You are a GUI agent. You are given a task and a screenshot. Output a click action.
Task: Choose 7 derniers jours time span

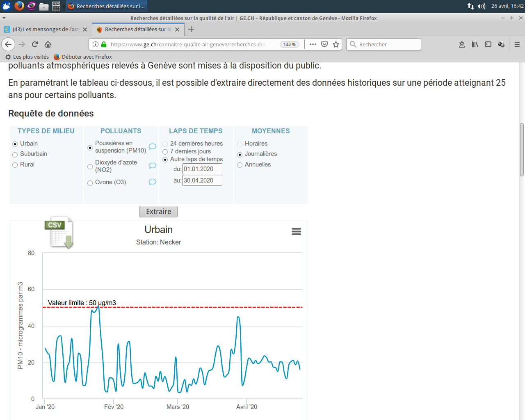(x=165, y=152)
